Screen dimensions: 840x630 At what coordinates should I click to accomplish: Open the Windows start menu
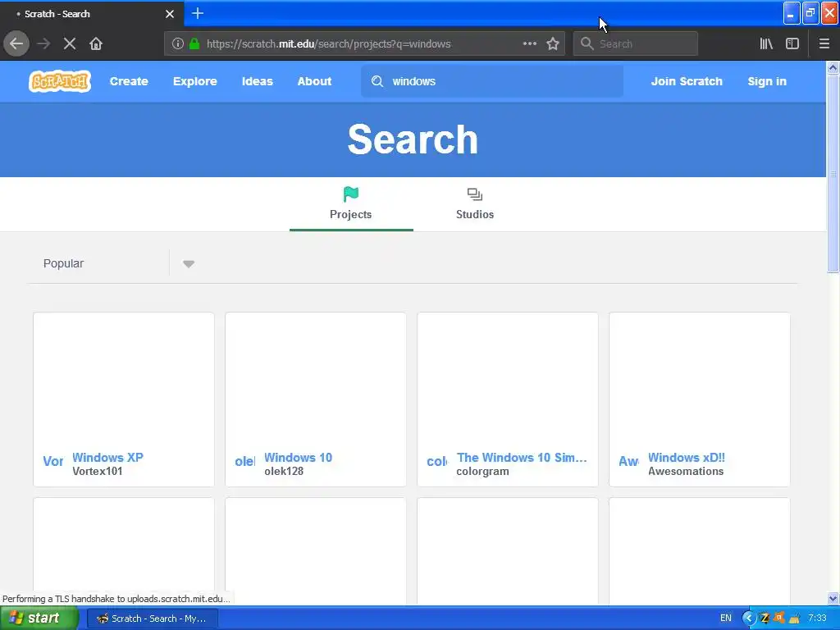[x=39, y=619]
